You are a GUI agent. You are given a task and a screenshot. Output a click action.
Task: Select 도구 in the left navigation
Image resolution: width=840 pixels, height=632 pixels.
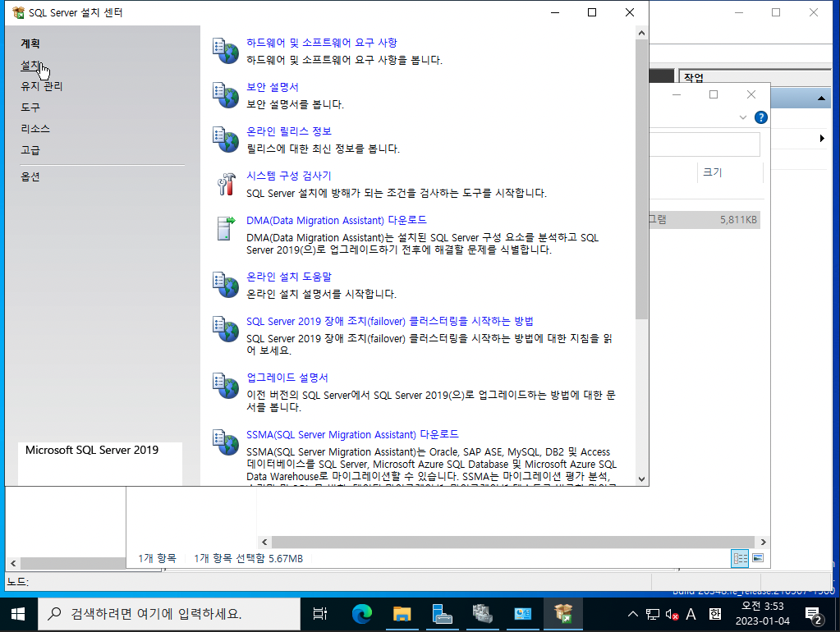tap(30, 108)
